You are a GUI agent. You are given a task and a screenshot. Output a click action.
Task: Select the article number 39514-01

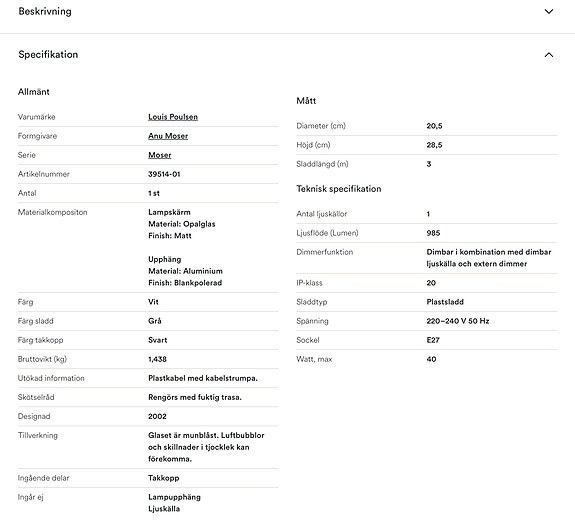[164, 174]
